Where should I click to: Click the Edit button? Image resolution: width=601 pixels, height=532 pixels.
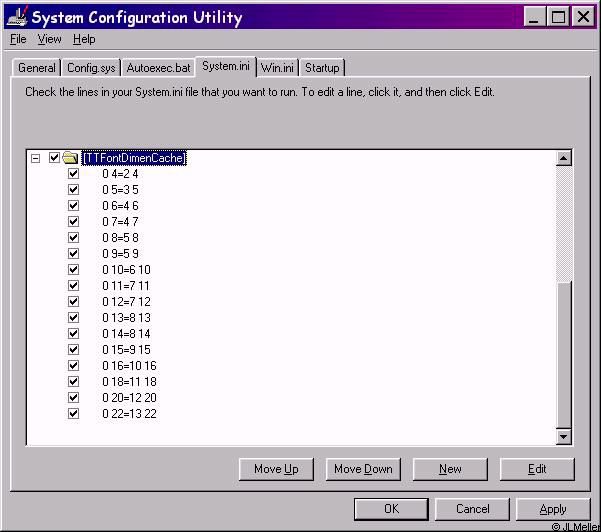(x=537, y=469)
